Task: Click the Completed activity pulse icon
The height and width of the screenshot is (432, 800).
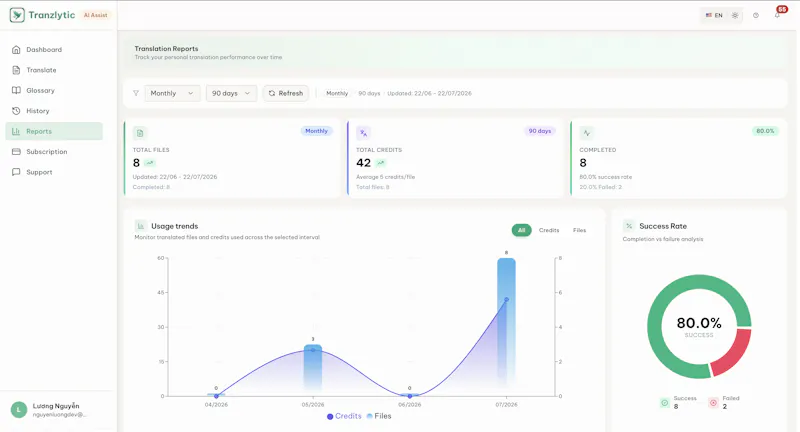Action: [x=587, y=133]
